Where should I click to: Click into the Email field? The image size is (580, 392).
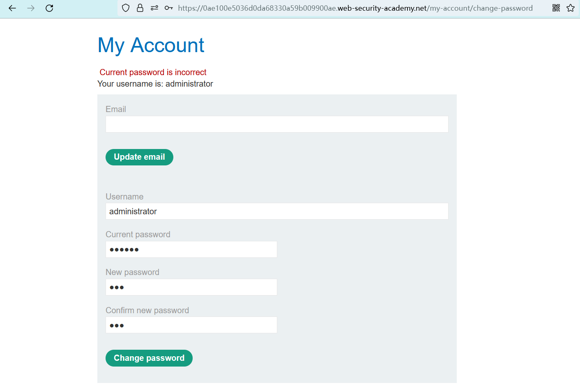pos(277,124)
